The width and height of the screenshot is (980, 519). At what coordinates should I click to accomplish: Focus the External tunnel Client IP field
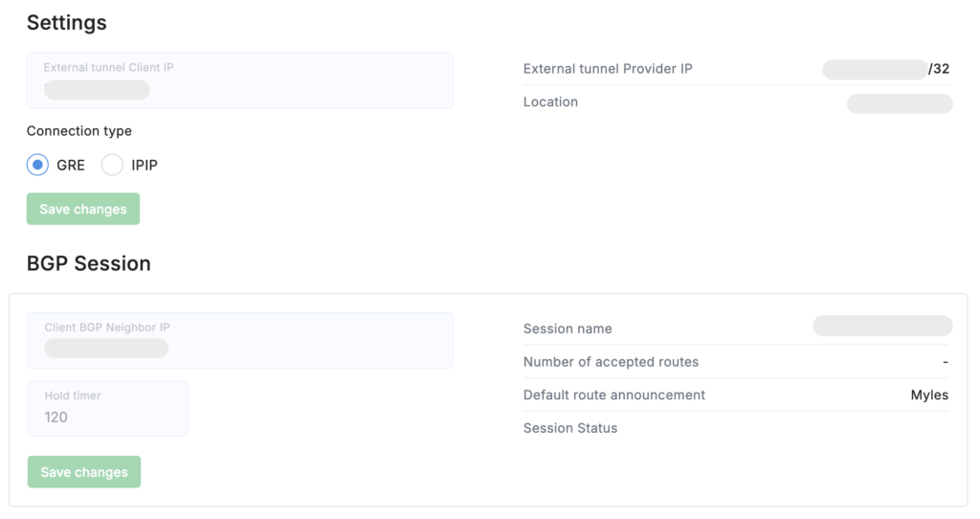[x=239, y=80]
